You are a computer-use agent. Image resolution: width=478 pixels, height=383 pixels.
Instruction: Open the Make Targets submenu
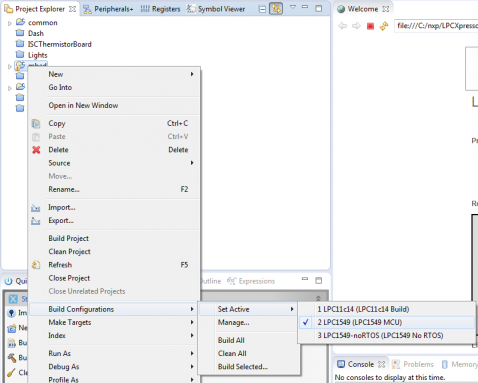[115, 322]
